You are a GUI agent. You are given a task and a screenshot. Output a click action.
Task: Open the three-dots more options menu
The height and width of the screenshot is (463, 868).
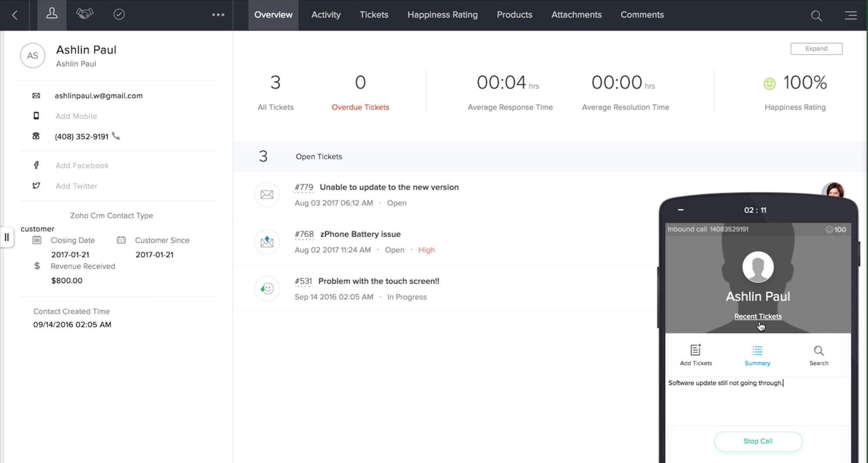[218, 15]
